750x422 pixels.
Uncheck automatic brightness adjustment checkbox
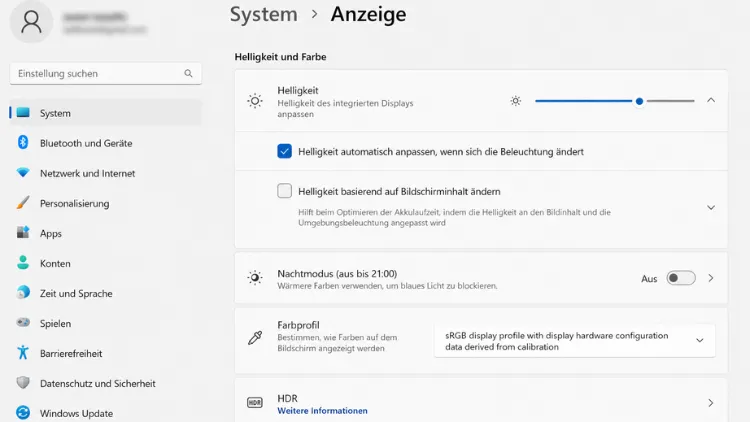click(x=285, y=151)
